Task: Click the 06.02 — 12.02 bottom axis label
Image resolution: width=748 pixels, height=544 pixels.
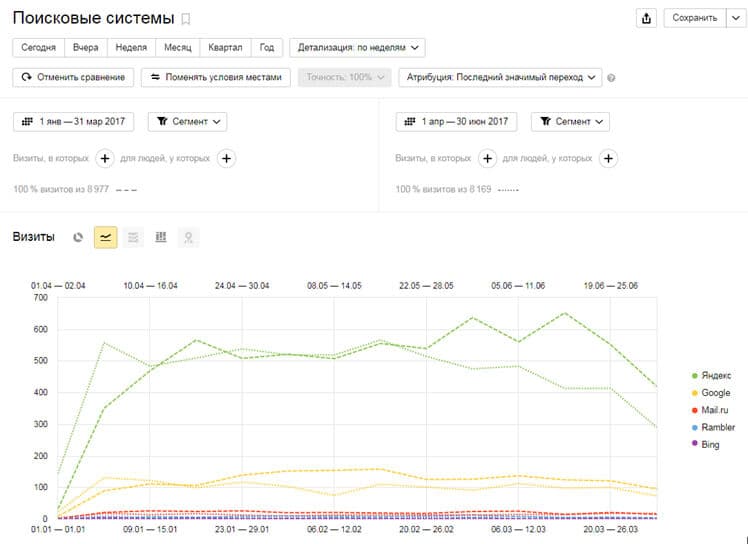Action: [334, 529]
